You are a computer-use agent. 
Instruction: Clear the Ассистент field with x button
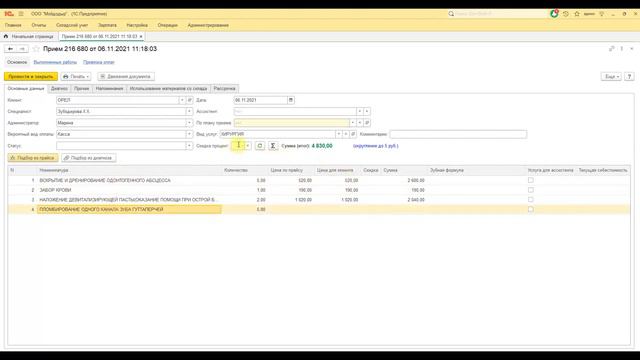pos(367,111)
